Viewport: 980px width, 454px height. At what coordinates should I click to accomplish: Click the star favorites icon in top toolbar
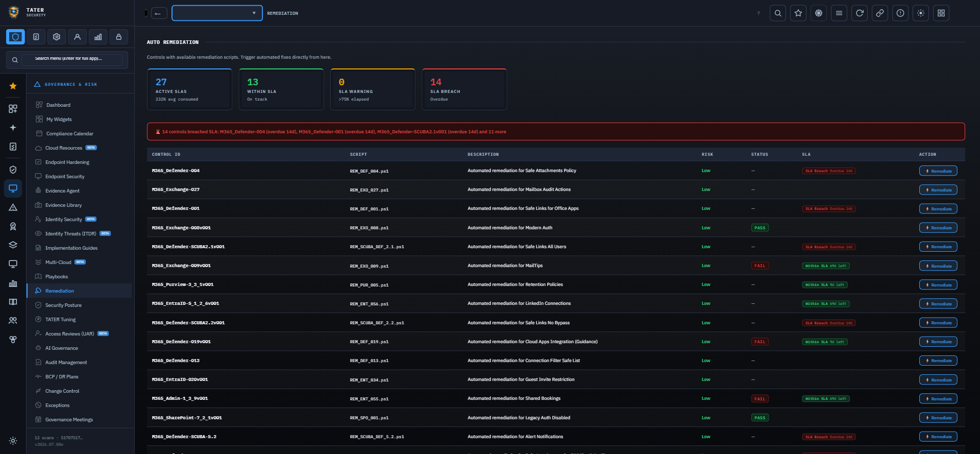798,13
